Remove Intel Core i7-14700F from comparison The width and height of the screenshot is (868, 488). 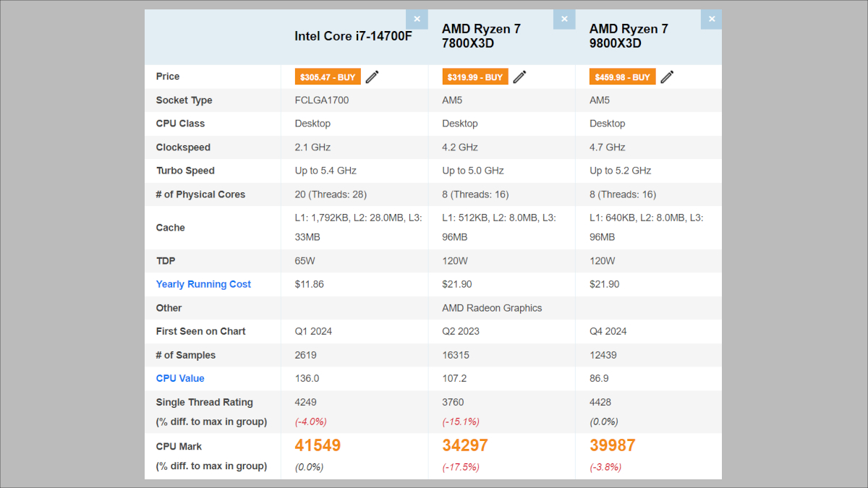tap(417, 20)
